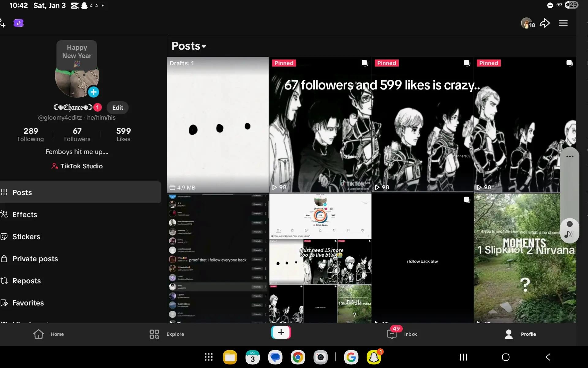
Task: Navigate back with the back arrow
Action: [x=548, y=357]
